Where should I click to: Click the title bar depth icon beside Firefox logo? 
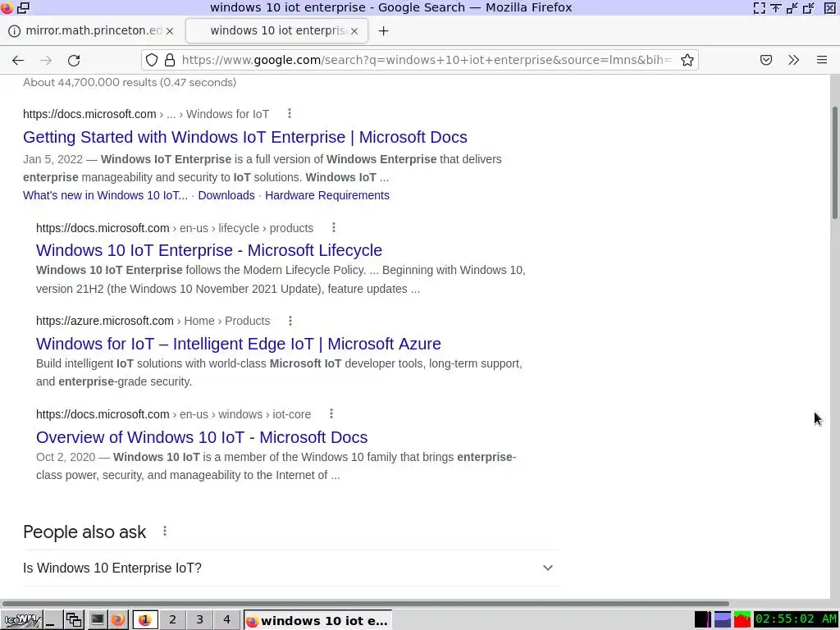pyautogui.click(x=24, y=7)
